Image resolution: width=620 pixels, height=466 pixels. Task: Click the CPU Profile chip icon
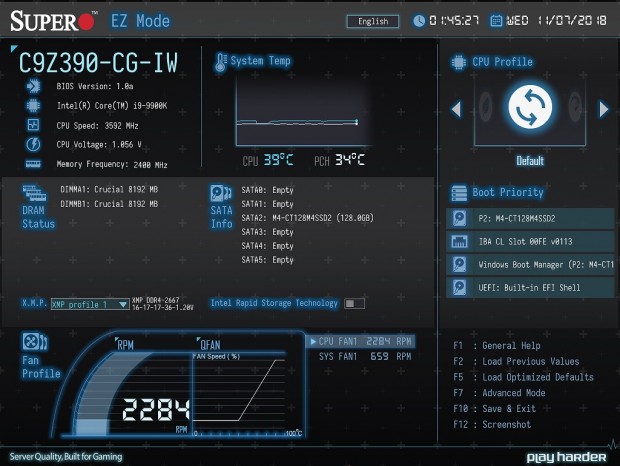point(459,62)
